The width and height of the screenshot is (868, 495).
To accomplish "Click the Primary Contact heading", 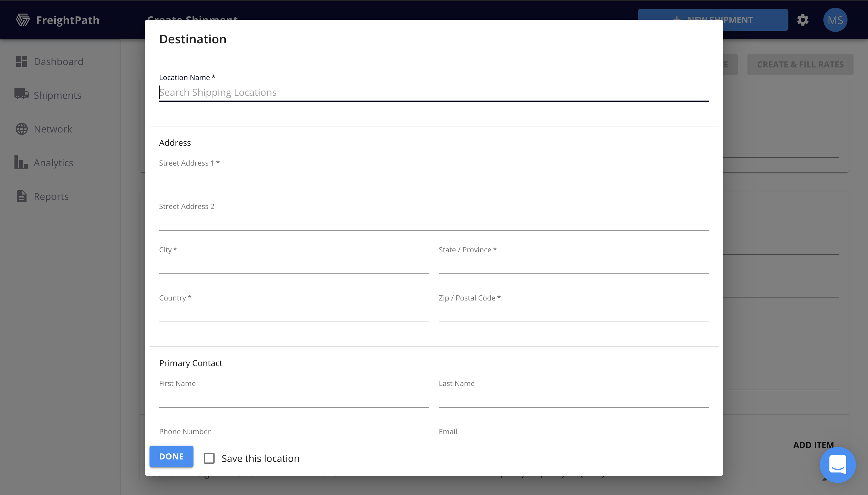I will coord(190,363).
